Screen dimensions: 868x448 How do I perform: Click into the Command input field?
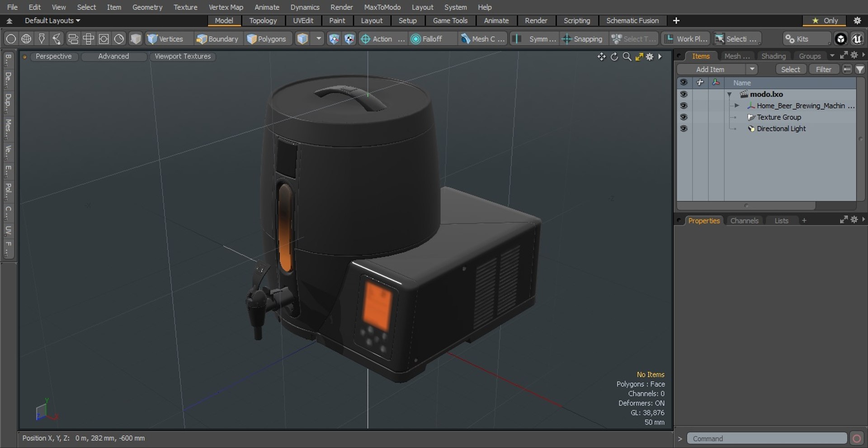(767, 439)
